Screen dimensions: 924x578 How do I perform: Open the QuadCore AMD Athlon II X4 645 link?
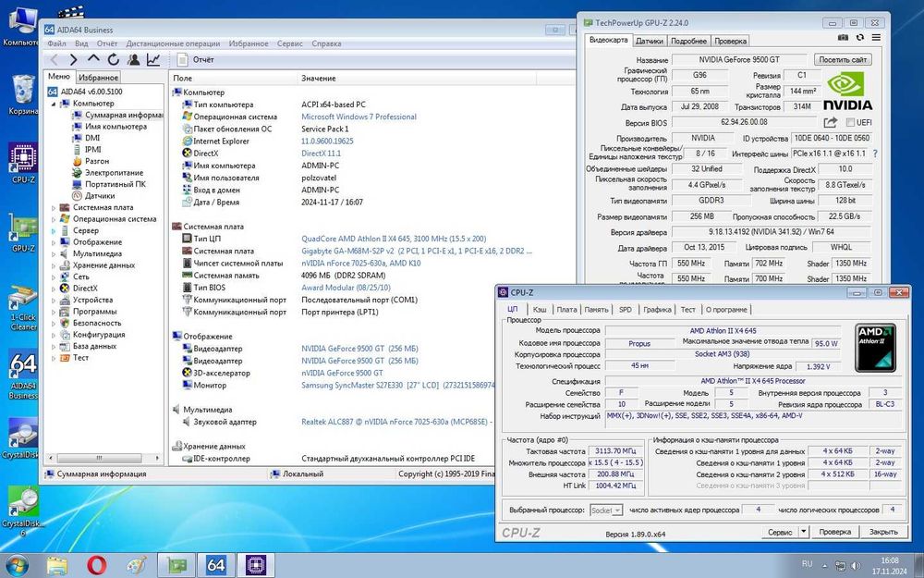pos(394,239)
